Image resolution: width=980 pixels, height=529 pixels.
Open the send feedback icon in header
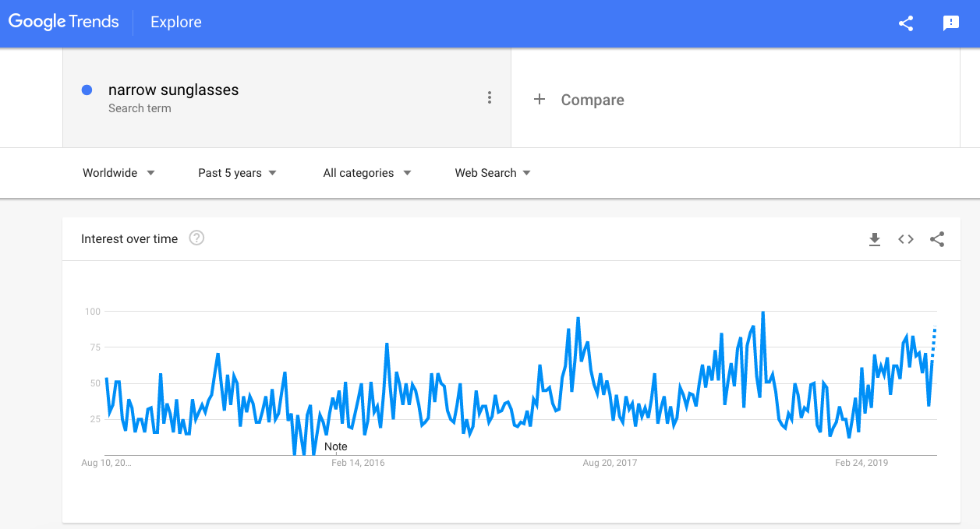point(951,23)
